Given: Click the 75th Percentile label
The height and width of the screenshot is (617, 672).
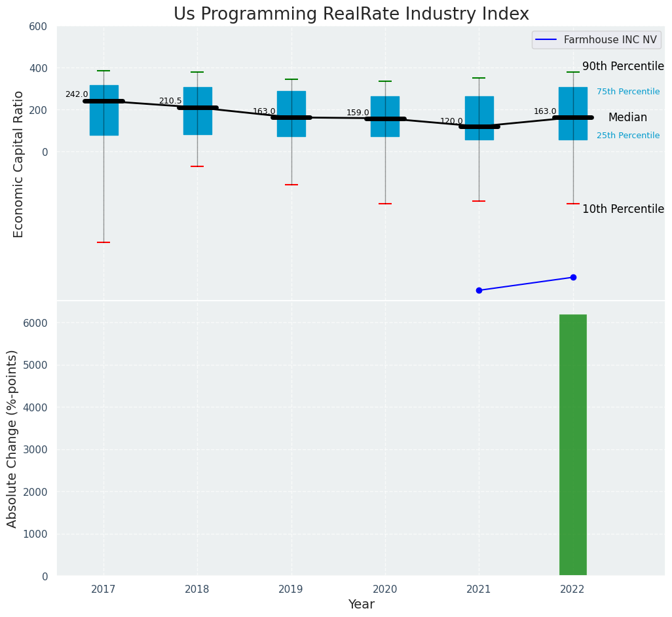Looking at the screenshot, I should [628, 92].
